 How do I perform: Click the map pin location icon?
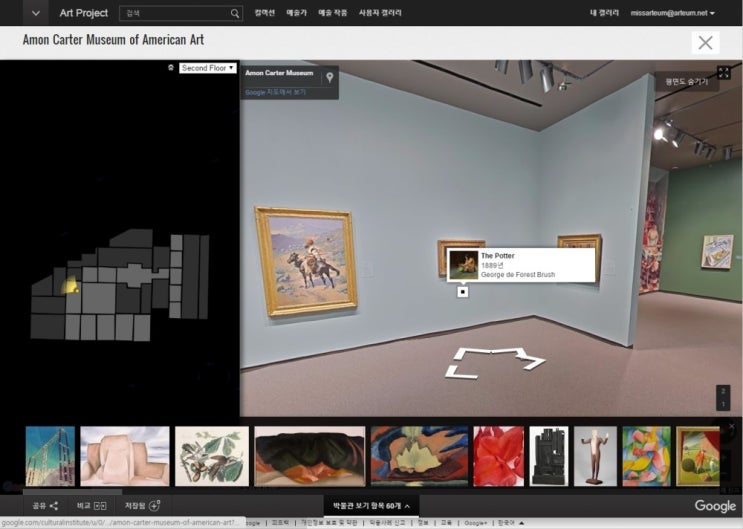coord(329,77)
